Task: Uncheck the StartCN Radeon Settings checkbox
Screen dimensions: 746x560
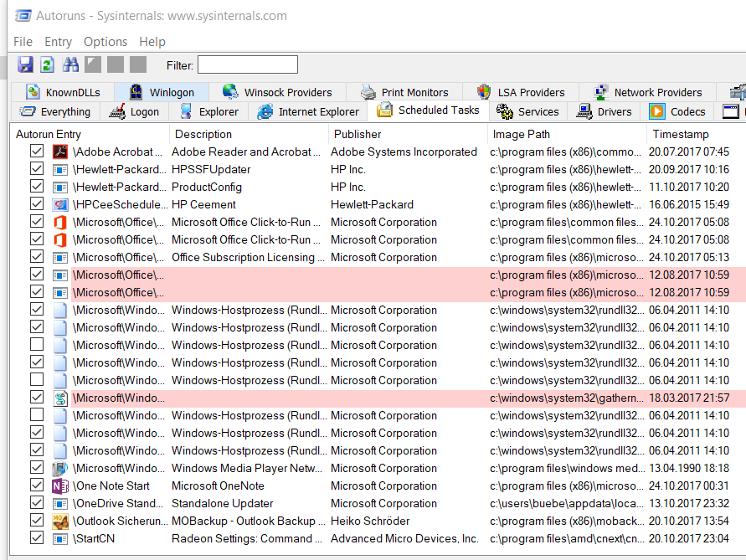Action: pos(37,538)
